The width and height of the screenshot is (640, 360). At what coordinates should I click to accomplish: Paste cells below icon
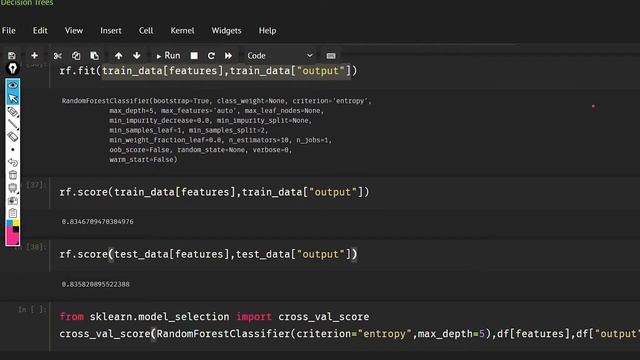coord(94,56)
